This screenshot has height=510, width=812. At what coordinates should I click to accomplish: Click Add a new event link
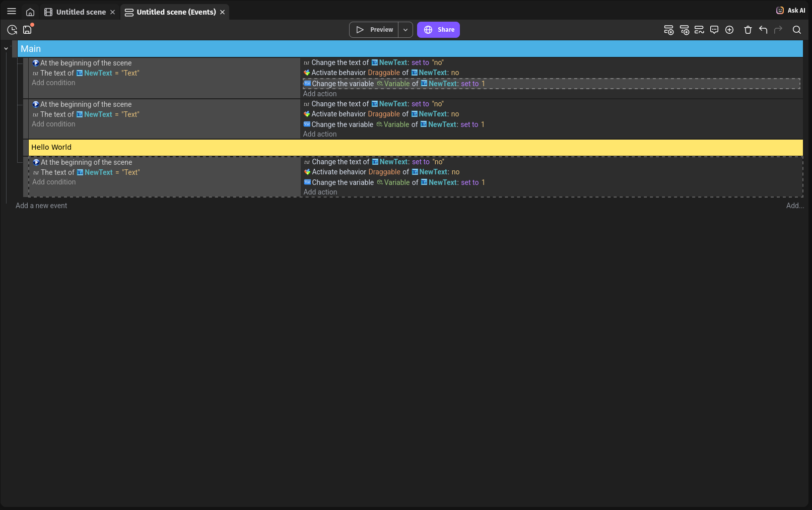coord(41,206)
